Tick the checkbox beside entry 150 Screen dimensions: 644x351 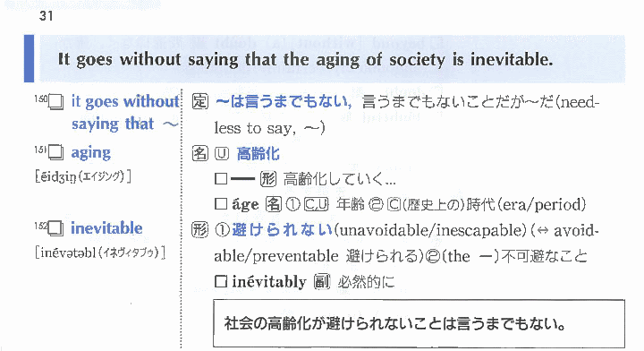pyautogui.click(x=56, y=102)
